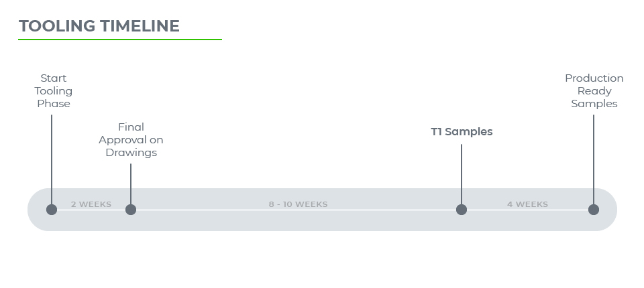
Task: Click the Start Tooling Phase timeline dot
Action: coord(52,210)
